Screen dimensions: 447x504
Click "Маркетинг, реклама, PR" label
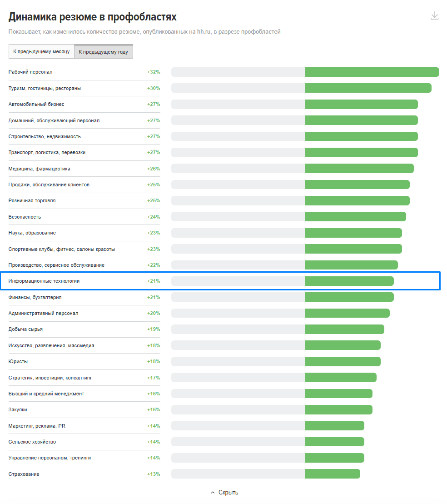coord(37,426)
